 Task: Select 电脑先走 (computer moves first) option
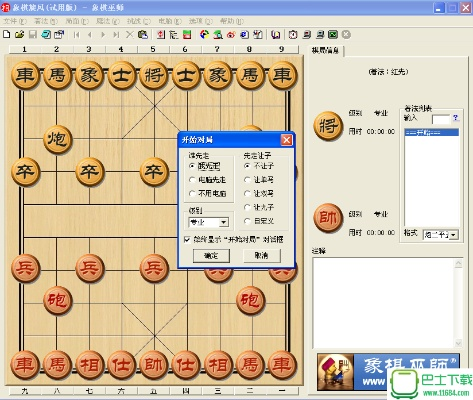pos(207,180)
